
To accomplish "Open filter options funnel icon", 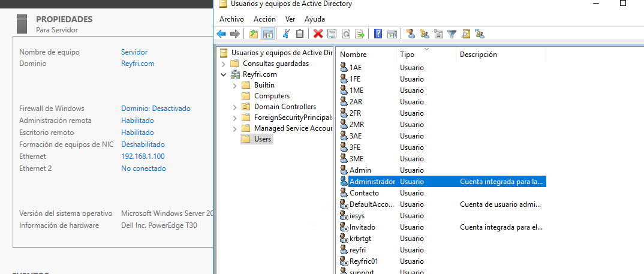I will click(452, 34).
